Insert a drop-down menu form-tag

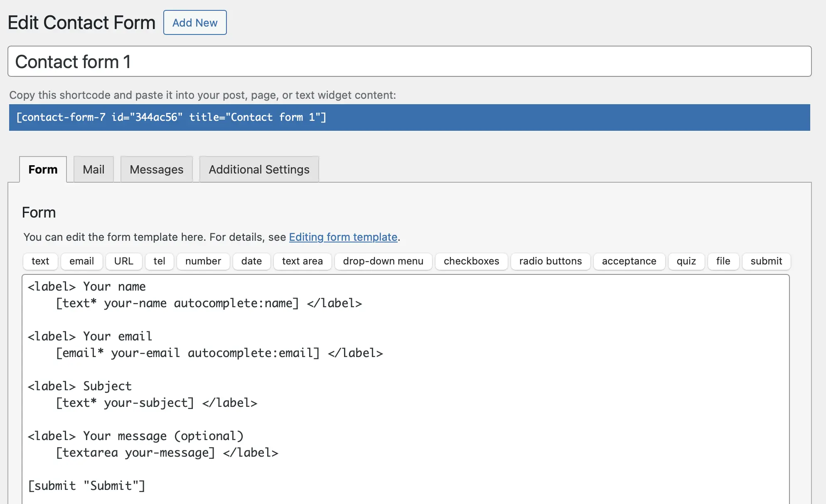point(383,261)
